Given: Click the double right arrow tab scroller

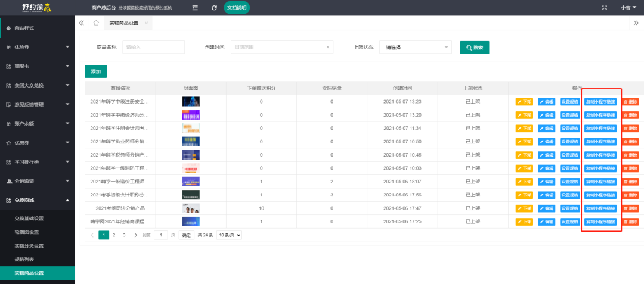Looking at the screenshot, I should [x=637, y=23].
